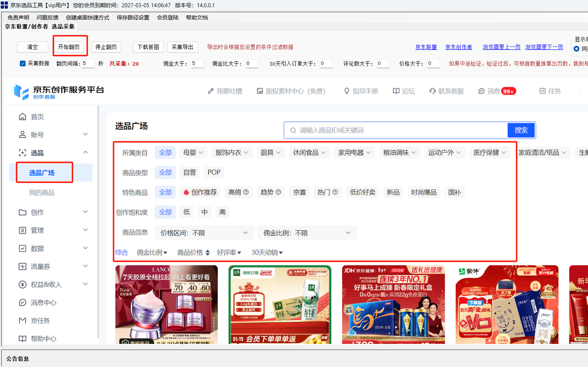The width and height of the screenshot is (588, 367).
Task: Click the home icon beside 首页
Action: tap(22, 117)
